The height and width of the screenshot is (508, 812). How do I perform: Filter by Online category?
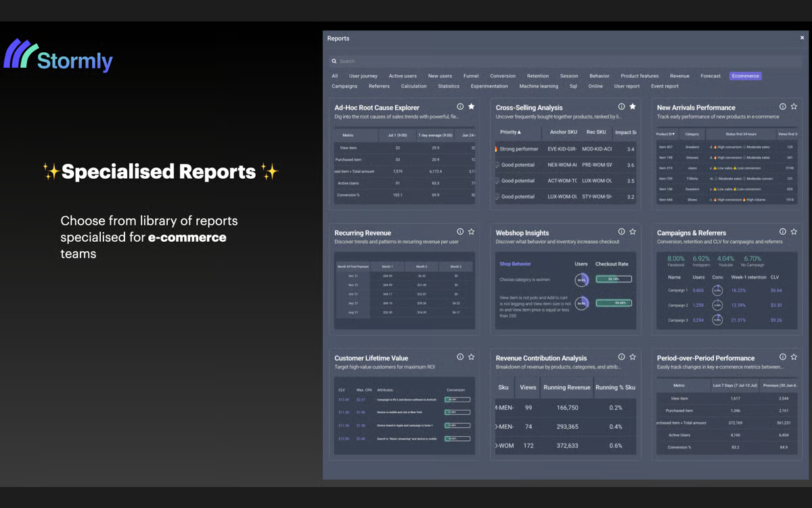(x=595, y=86)
